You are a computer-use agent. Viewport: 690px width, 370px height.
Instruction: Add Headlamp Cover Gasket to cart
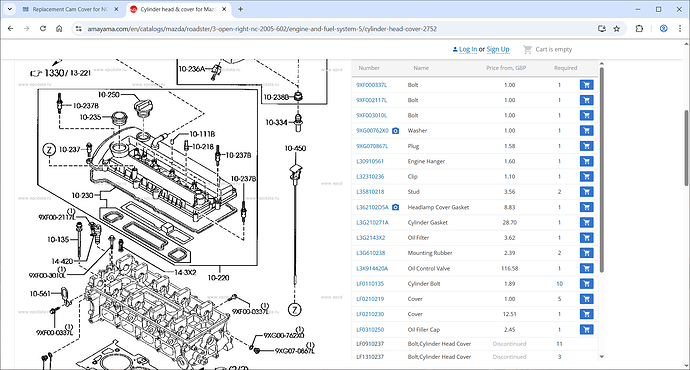pos(586,207)
